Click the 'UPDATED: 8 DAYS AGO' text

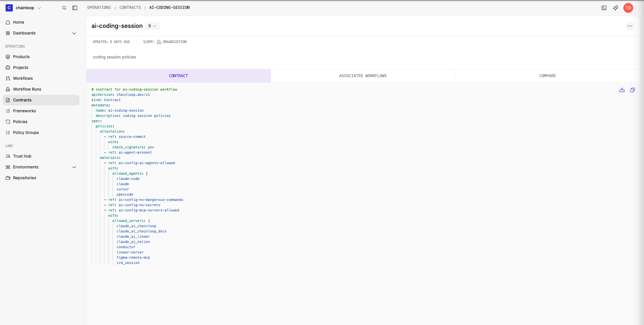111,42
